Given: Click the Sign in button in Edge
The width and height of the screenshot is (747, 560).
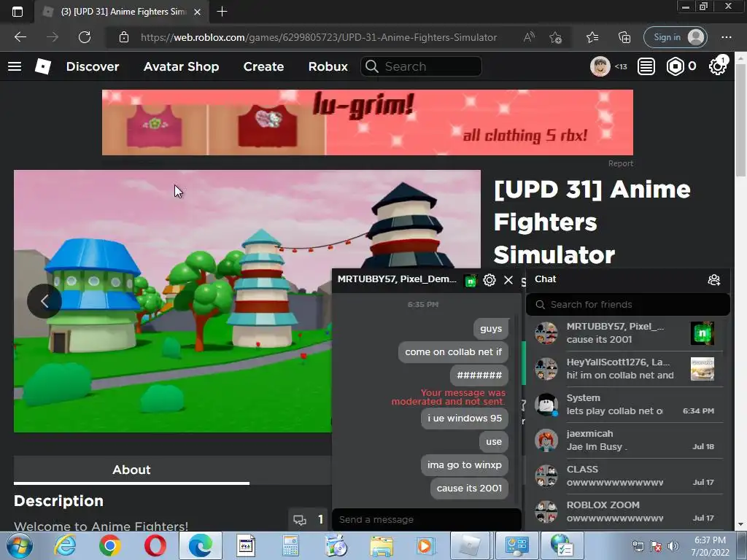Looking at the screenshot, I should (675, 37).
